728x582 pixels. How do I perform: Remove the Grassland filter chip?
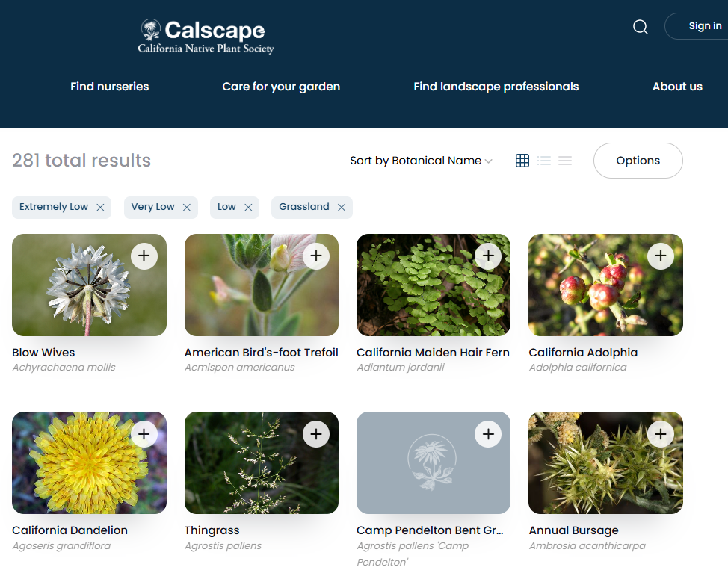[342, 207]
